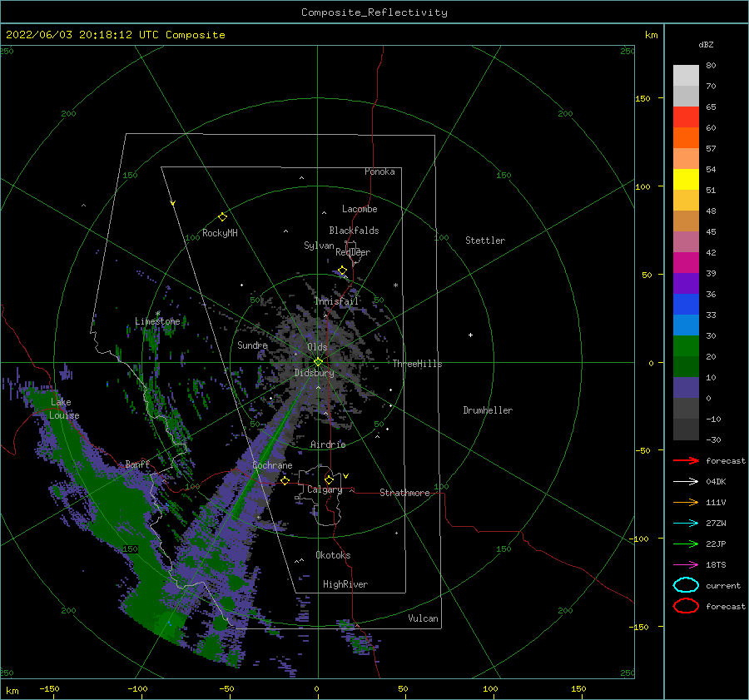
Task: Click the Innisfail city label
Action: click(336, 301)
